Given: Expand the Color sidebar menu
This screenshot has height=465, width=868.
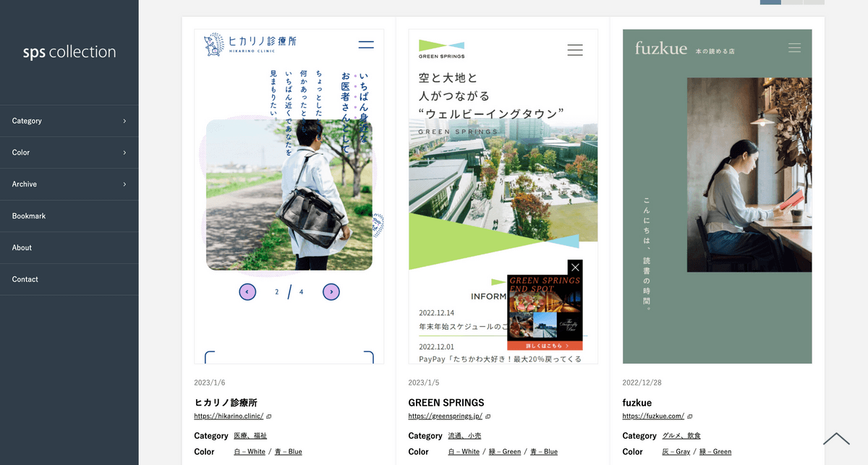Looking at the screenshot, I should click(69, 153).
